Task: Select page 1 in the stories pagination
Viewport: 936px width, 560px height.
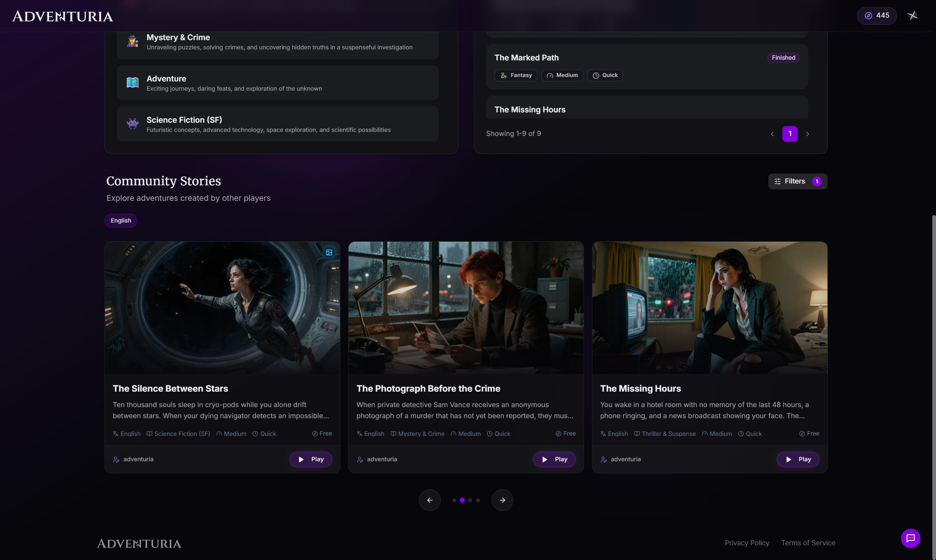Action: (790, 134)
